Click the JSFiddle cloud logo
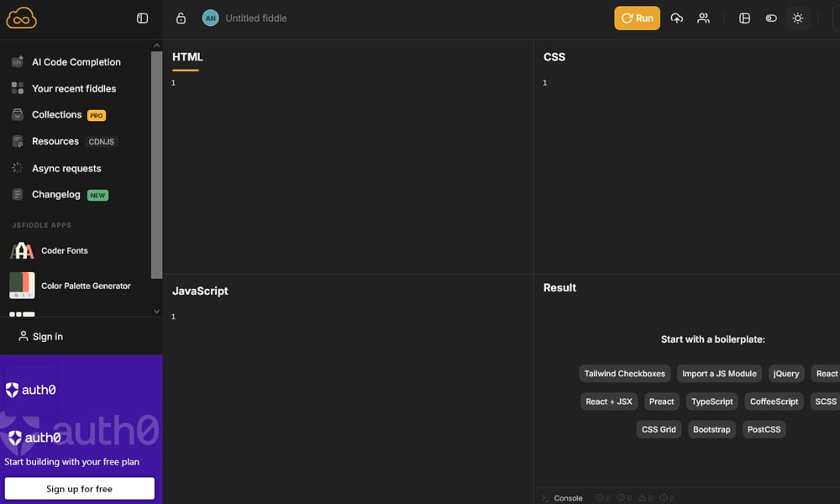The height and width of the screenshot is (504, 840). tap(22, 18)
